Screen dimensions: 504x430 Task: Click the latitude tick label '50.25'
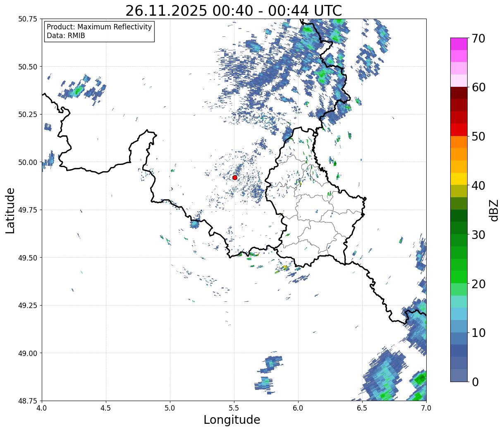pyautogui.click(x=28, y=115)
